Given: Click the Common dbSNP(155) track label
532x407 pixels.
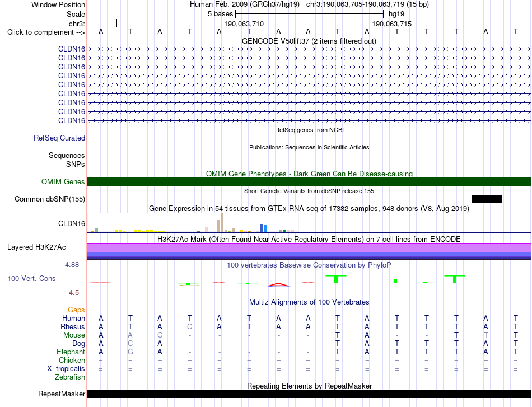Looking at the screenshot, I should (x=50, y=199).
